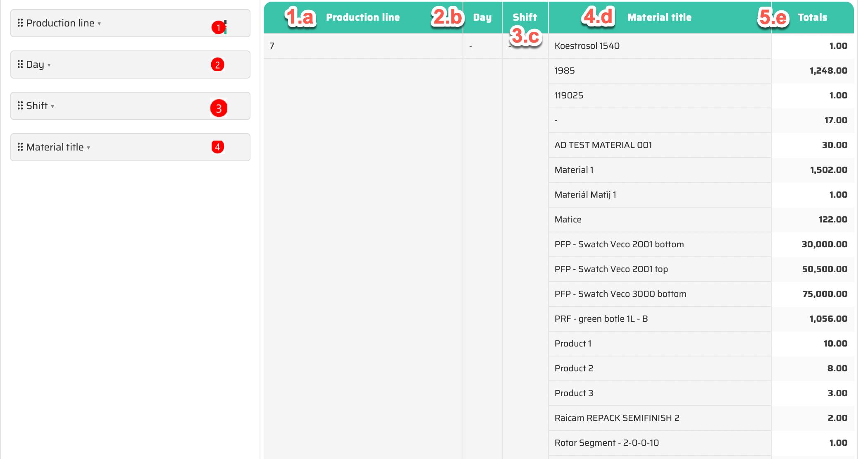Sort by Production line column header
The height and width of the screenshot is (459, 868).
coord(362,17)
